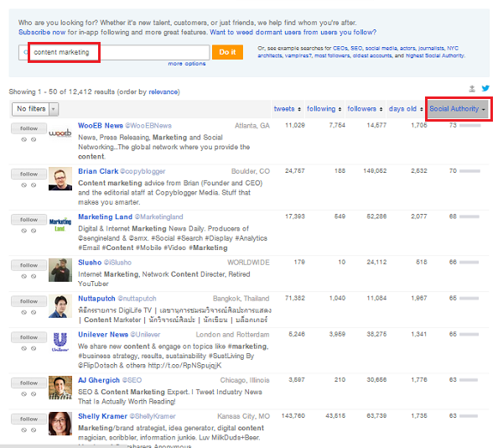This screenshot has width=503, height=448.
Task: Sort results by days old column
Action: pyautogui.click(x=406, y=109)
